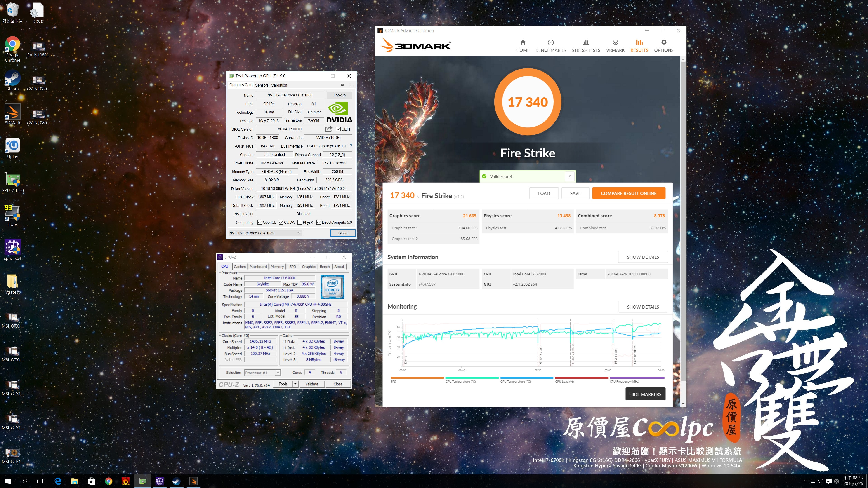Click the BIOS export share icon in GPU-Z

[328, 129]
